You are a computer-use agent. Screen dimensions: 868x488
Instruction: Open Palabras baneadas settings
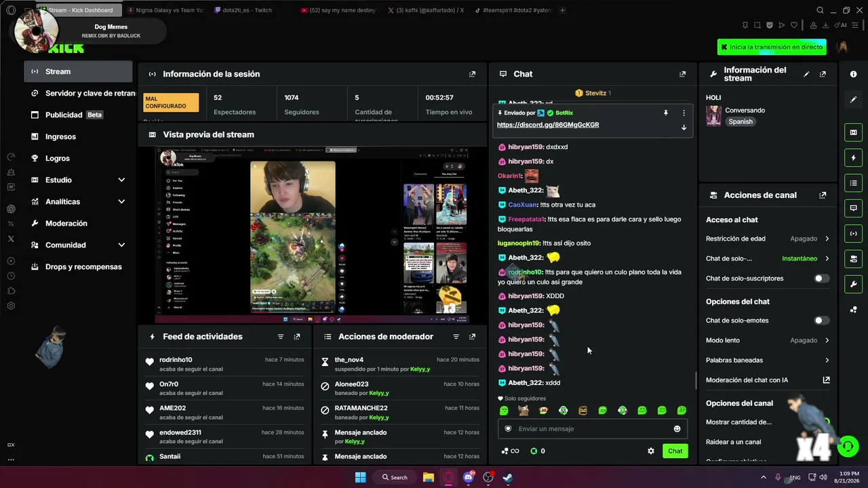click(x=768, y=360)
